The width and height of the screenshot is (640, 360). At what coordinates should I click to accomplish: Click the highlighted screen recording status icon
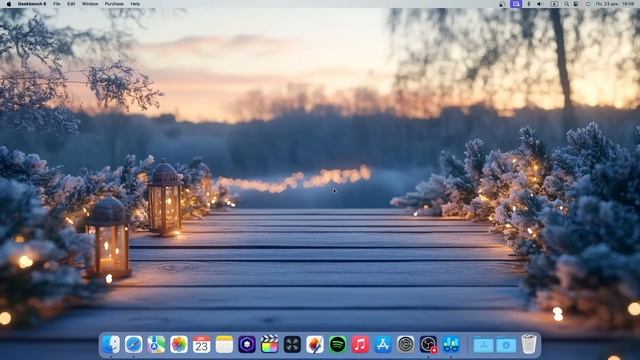pyautogui.click(x=516, y=4)
